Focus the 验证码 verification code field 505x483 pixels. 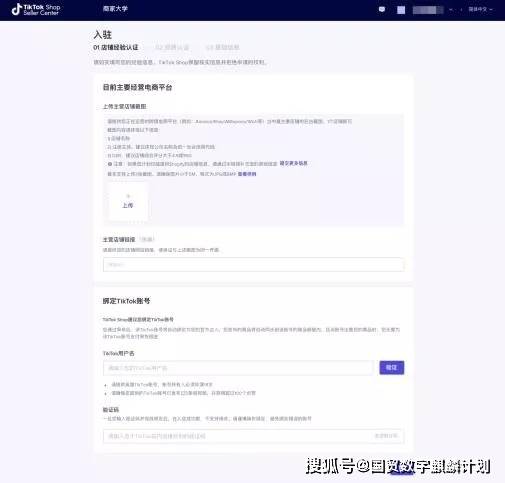[x=253, y=436]
